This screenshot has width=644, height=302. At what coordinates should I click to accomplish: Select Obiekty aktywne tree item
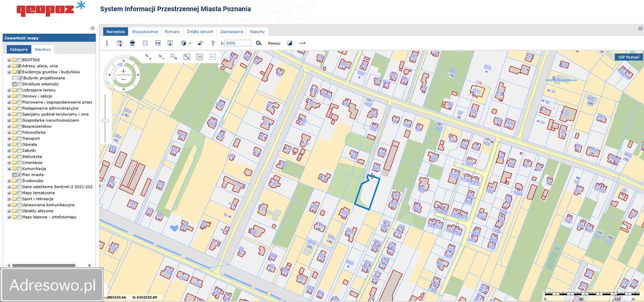[x=38, y=211]
